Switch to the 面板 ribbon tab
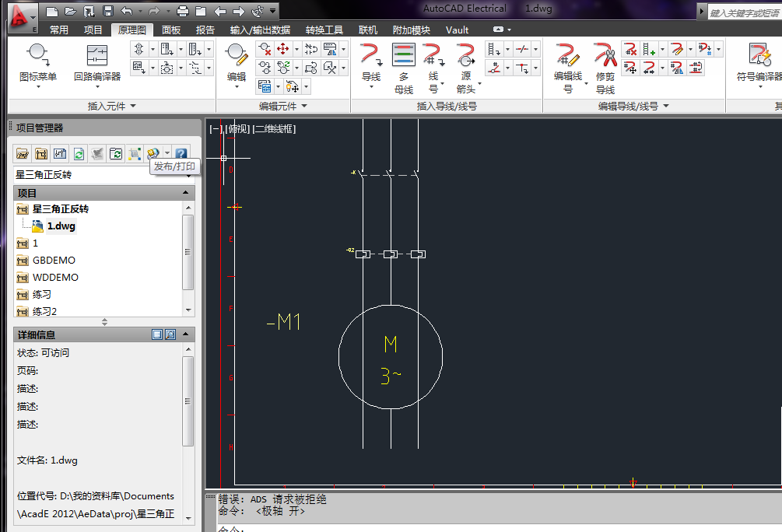The image size is (782, 532). point(171,30)
